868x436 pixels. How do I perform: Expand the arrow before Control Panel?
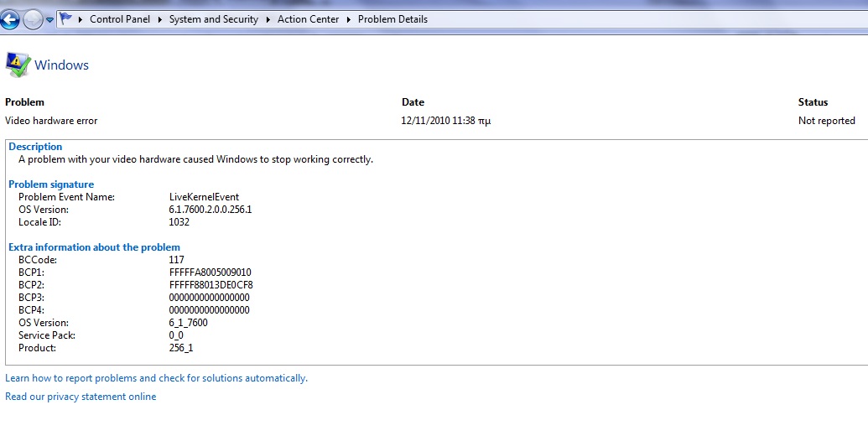[x=81, y=19]
